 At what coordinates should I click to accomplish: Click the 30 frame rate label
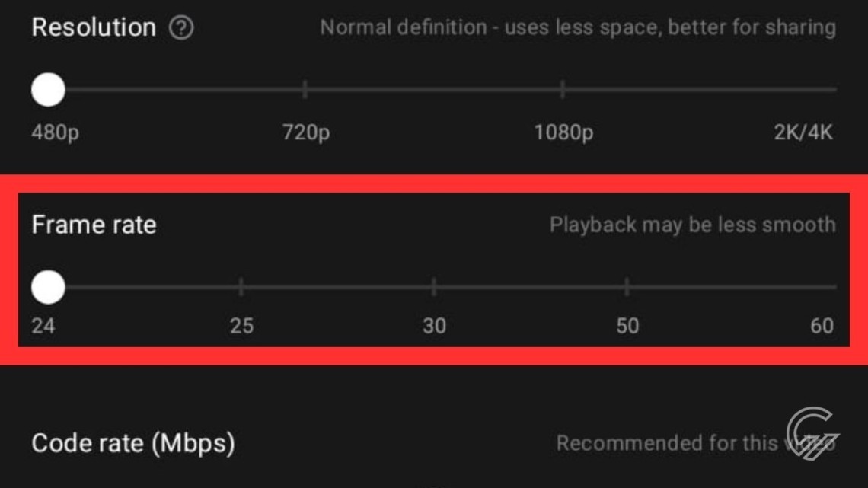coord(434,326)
